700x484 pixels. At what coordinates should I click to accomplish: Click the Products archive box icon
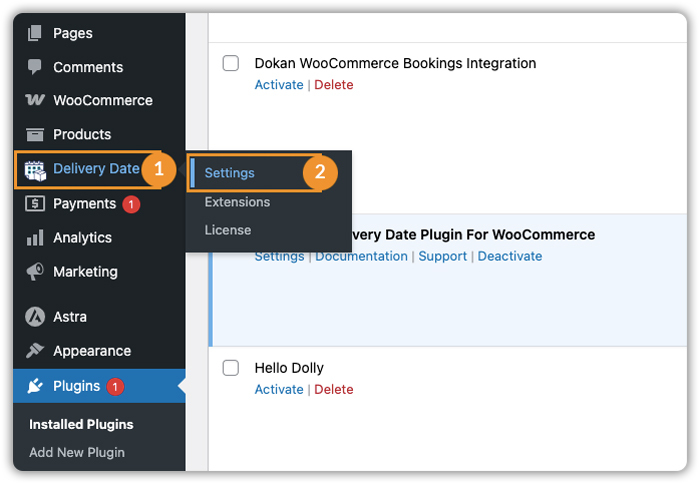pos(35,134)
